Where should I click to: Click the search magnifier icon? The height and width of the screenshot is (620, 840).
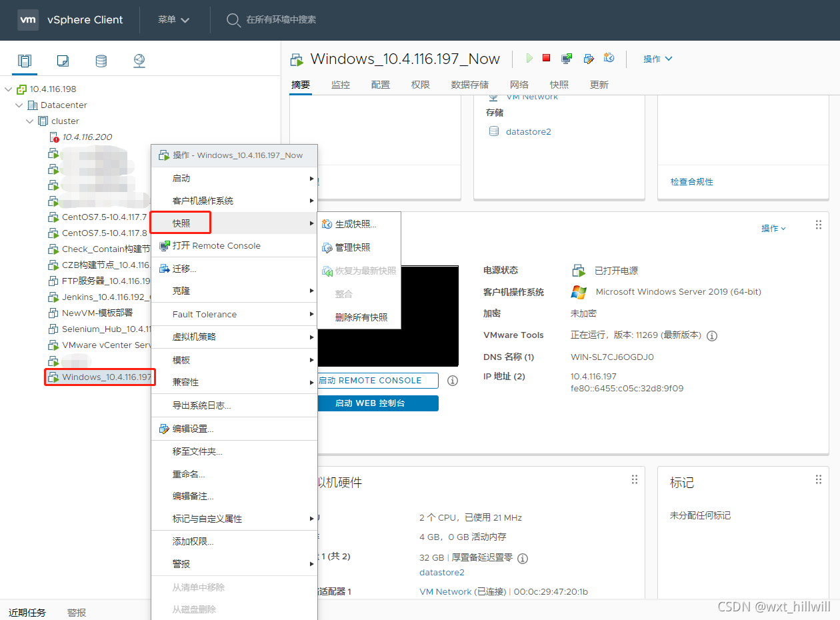coord(233,20)
